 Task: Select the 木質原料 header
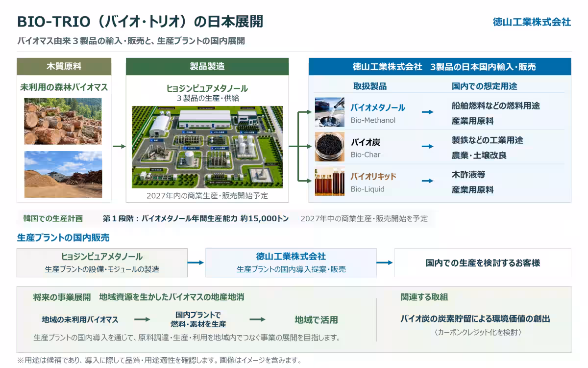(64, 67)
